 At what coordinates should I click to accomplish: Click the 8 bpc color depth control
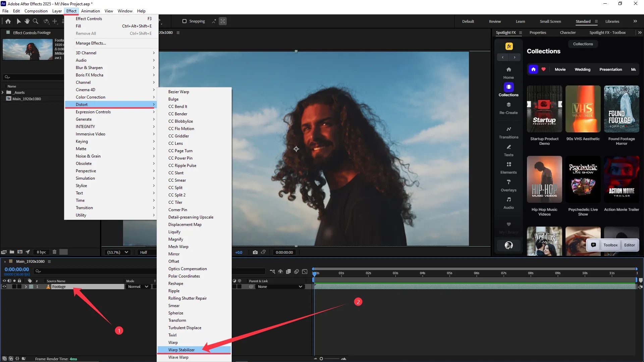click(x=41, y=252)
